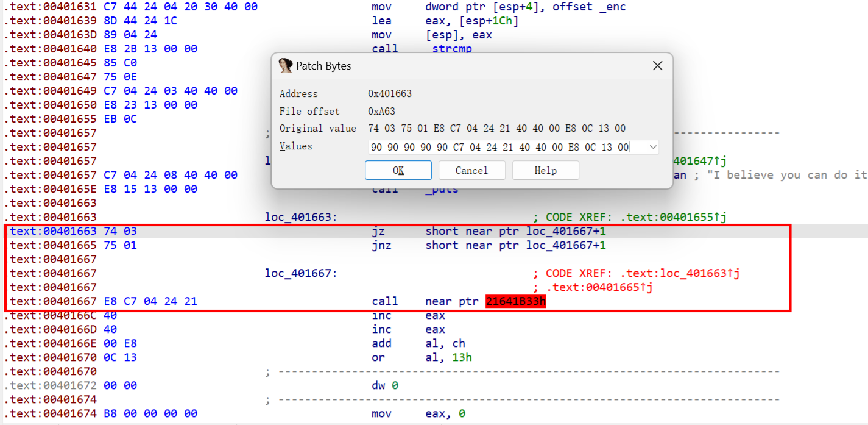868x425 pixels.
Task: Confirm the patch with OK button
Action: coord(398,171)
